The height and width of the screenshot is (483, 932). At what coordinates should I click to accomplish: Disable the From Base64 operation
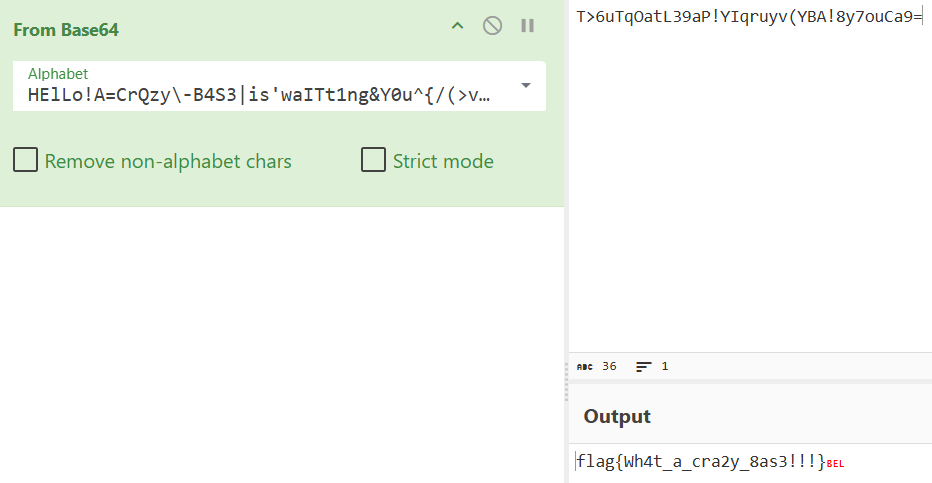[x=492, y=26]
